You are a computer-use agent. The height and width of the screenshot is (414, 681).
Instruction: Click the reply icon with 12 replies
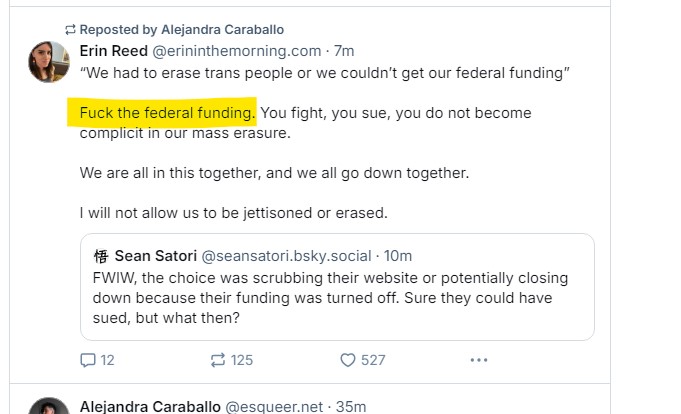[x=89, y=360]
